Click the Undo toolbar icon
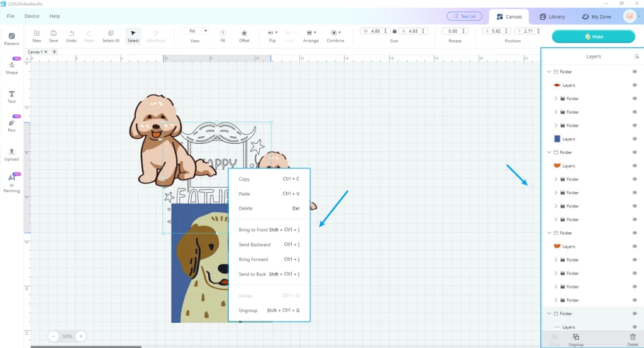644x348 pixels. pos(71,36)
